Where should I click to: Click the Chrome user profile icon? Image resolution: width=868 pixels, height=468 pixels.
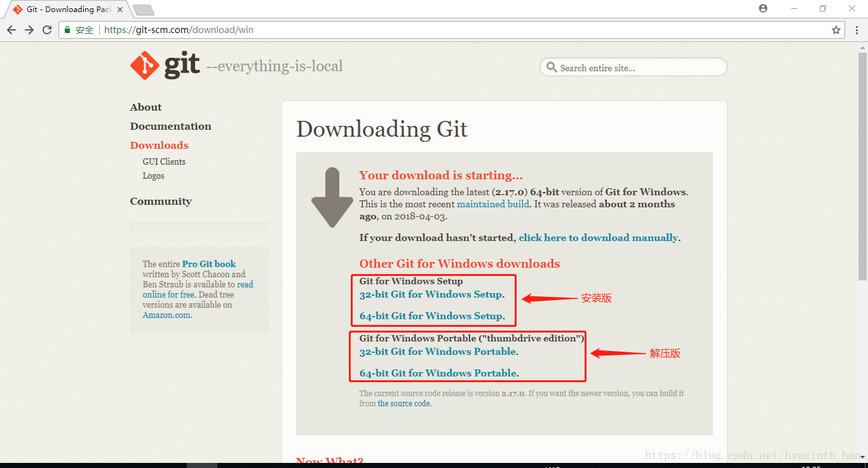coord(763,8)
